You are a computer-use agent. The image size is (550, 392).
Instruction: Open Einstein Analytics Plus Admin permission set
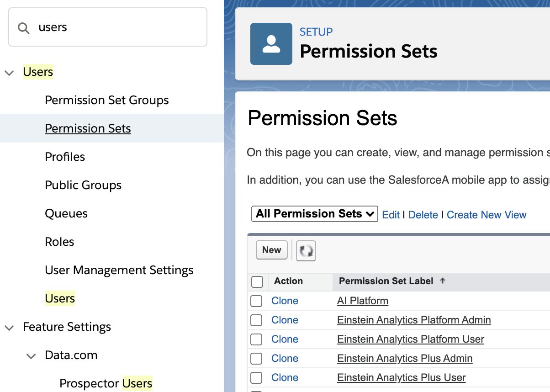pyautogui.click(x=405, y=359)
